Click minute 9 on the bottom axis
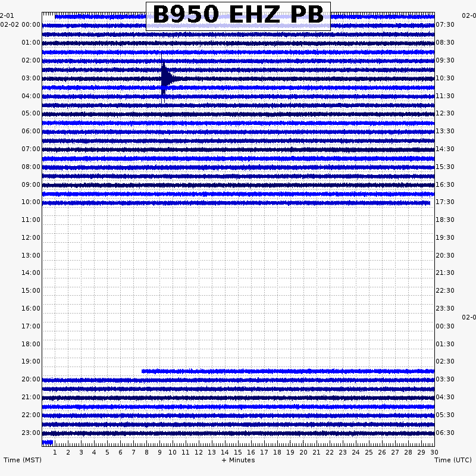Image resolution: width=476 pixels, height=476 pixels. (159, 452)
